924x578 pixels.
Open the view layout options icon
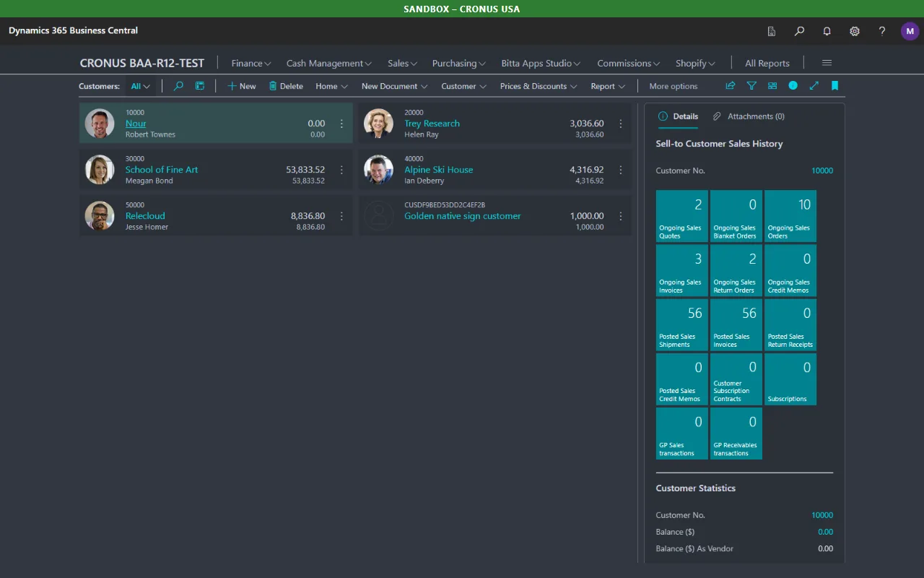click(772, 85)
